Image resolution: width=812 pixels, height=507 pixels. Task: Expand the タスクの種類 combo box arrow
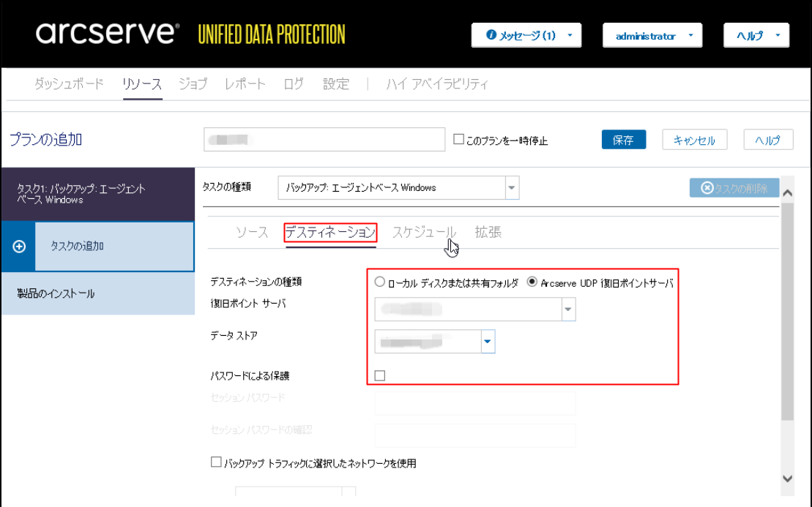[x=512, y=188]
